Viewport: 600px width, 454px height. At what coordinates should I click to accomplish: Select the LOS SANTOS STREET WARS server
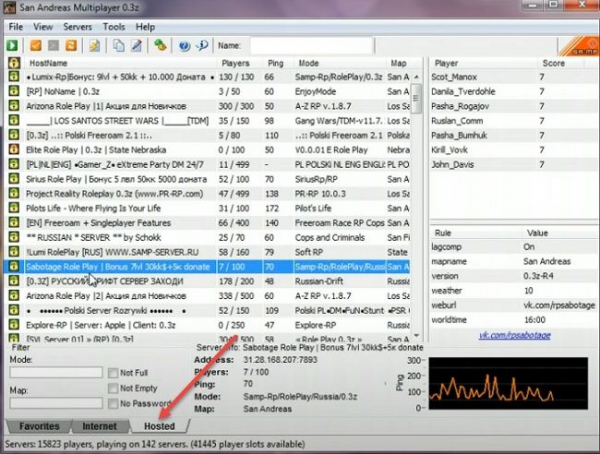click(x=209, y=121)
